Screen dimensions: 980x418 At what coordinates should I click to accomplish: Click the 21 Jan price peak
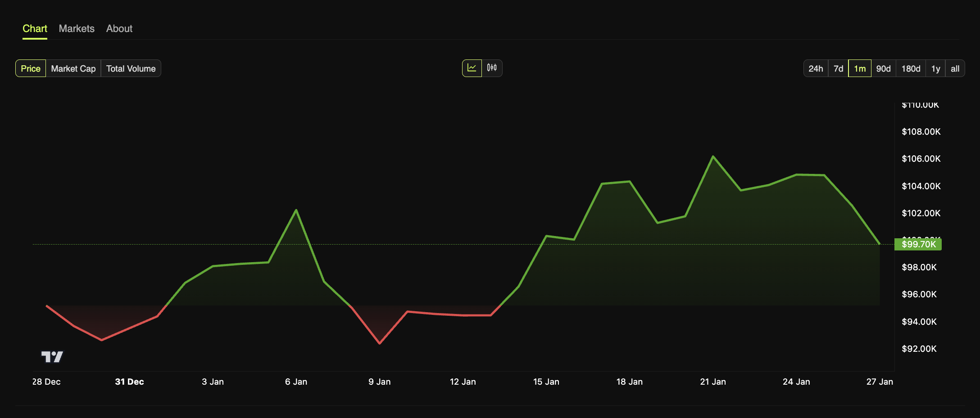pos(713,157)
